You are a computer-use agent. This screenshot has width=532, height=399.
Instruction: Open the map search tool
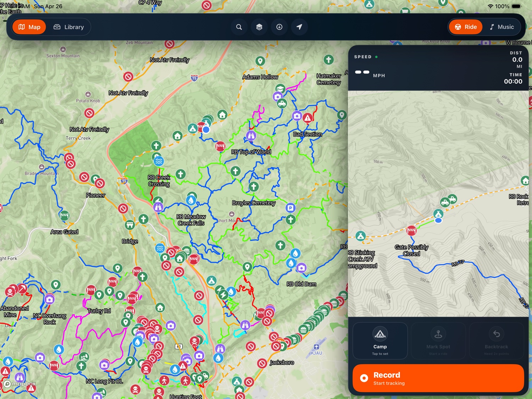pos(239,27)
